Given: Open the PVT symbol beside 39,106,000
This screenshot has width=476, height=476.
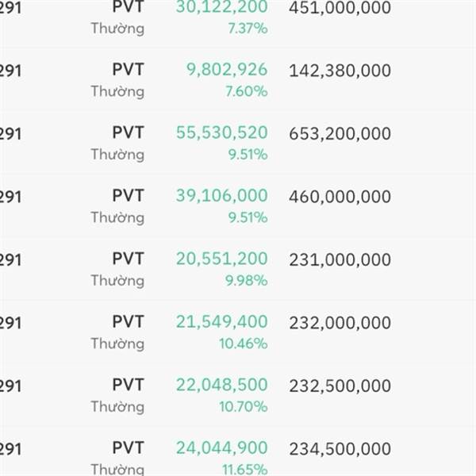Looking at the screenshot, I should tap(128, 195).
